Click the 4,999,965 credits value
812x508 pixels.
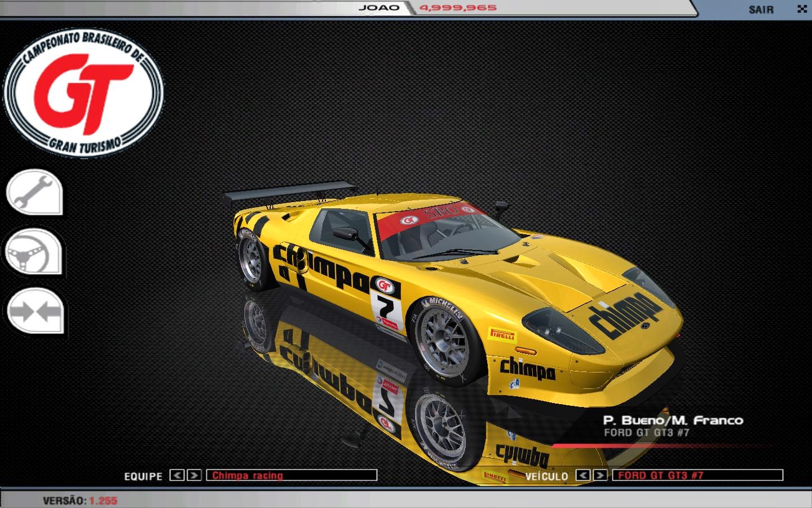pyautogui.click(x=458, y=8)
